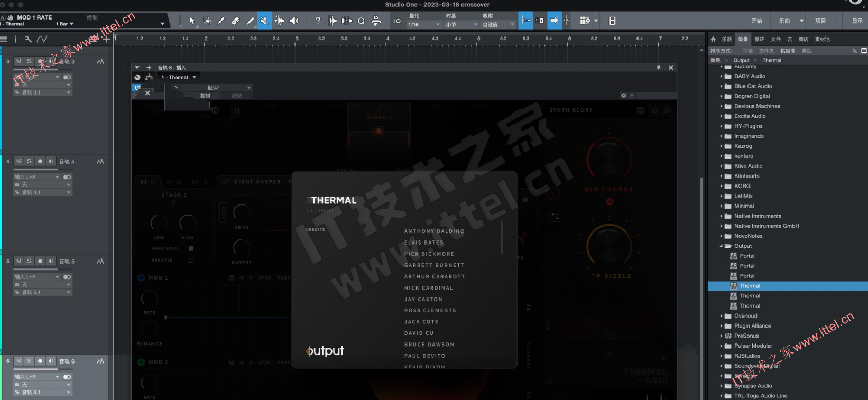
Task: Select the Bend tool
Action: tap(279, 21)
